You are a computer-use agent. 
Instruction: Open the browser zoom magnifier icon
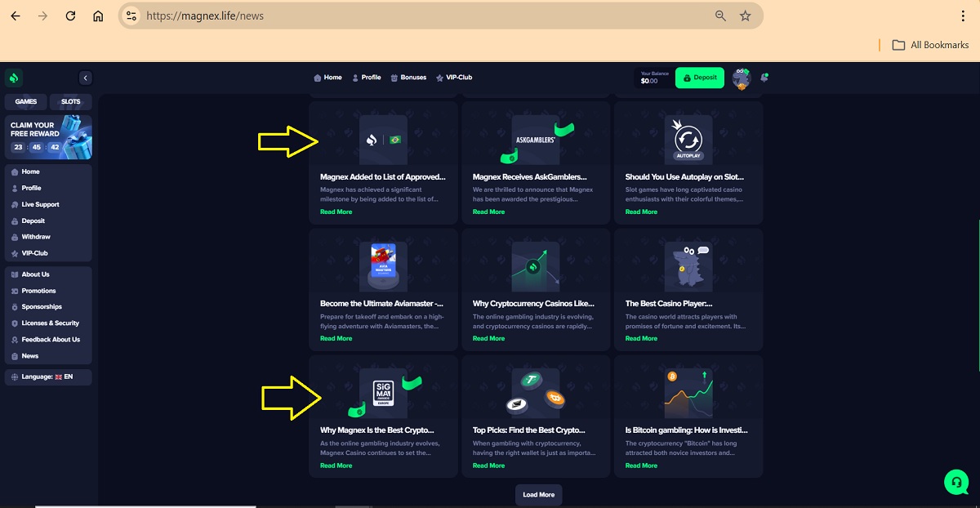(720, 16)
